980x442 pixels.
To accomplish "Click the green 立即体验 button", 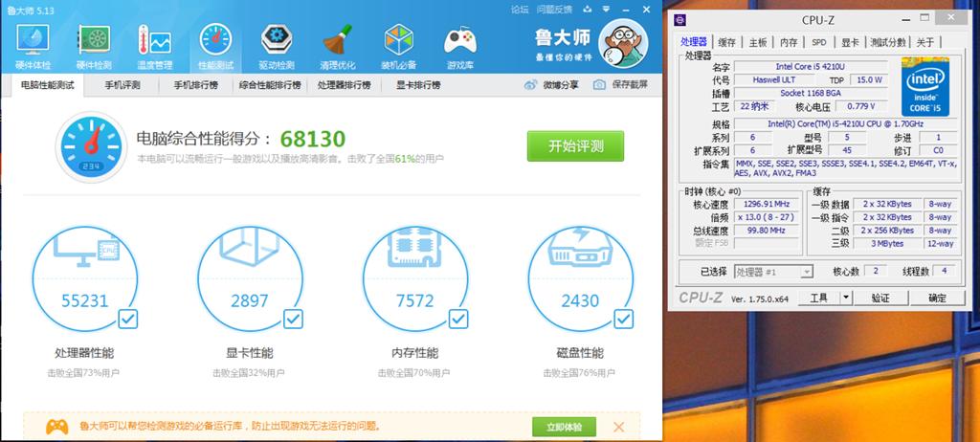I will (x=564, y=427).
